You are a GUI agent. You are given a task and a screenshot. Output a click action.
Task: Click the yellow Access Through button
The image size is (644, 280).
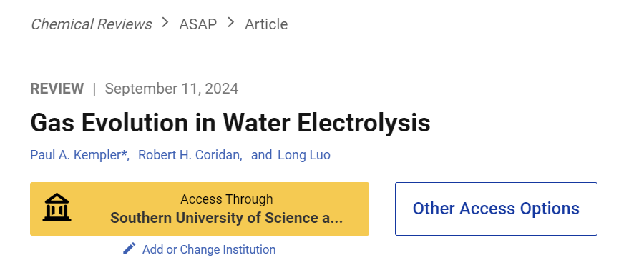[x=200, y=209]
